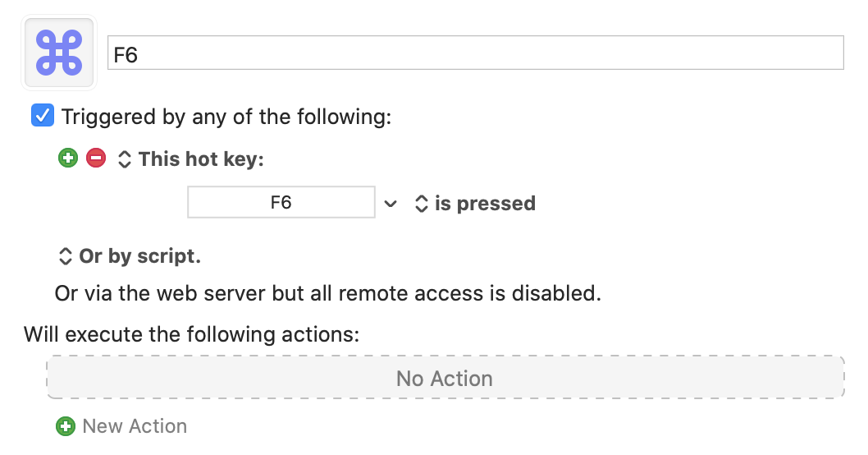Screen dimensions: 868x455
Task: Click the F6 hot key capture box
Action: coord(281,202)
